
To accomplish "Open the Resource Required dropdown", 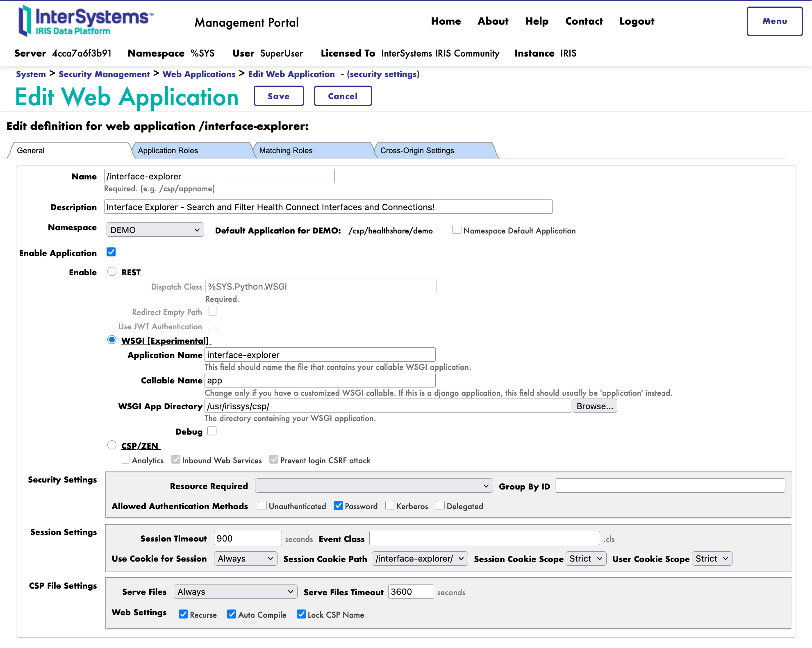I will [373, 486].
